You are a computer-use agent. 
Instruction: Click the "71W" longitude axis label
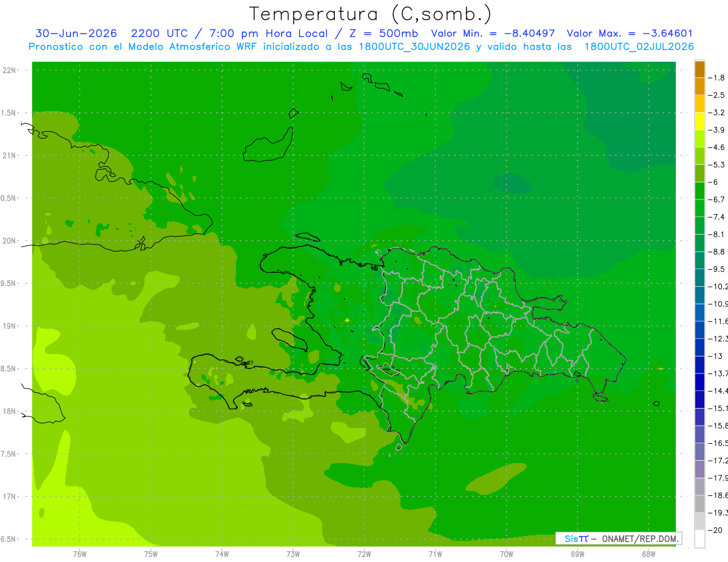click(x=435, y=554)
